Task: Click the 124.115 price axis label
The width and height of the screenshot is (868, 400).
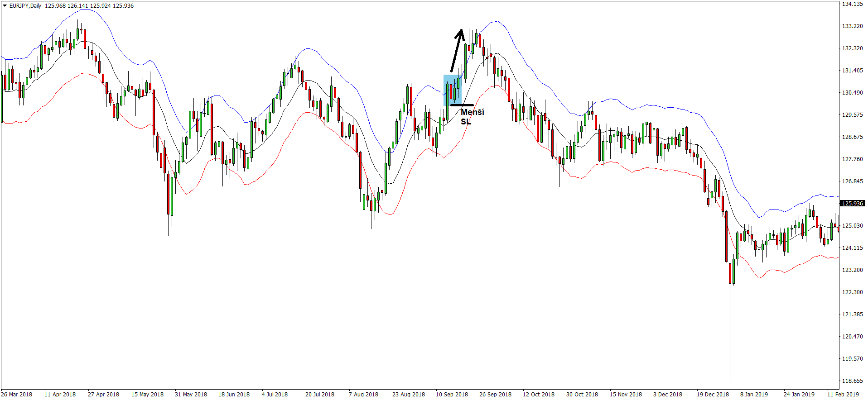Action: coord(852,248)
